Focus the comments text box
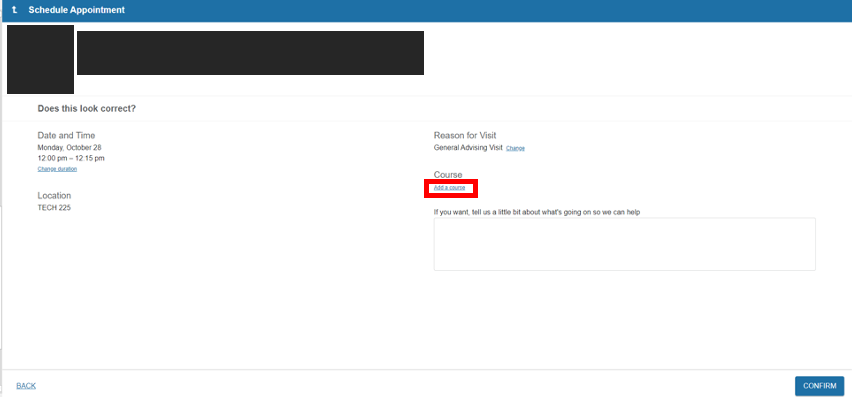 pos(624,244)
